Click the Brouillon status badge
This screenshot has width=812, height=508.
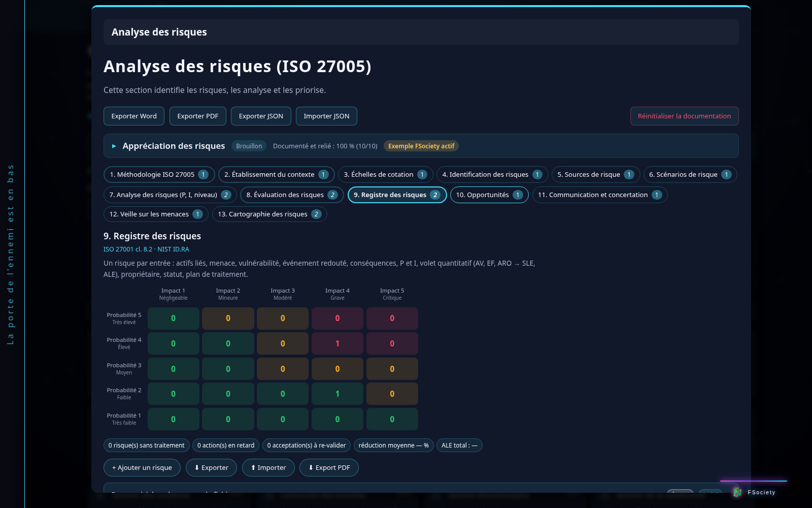coord(249,146)
